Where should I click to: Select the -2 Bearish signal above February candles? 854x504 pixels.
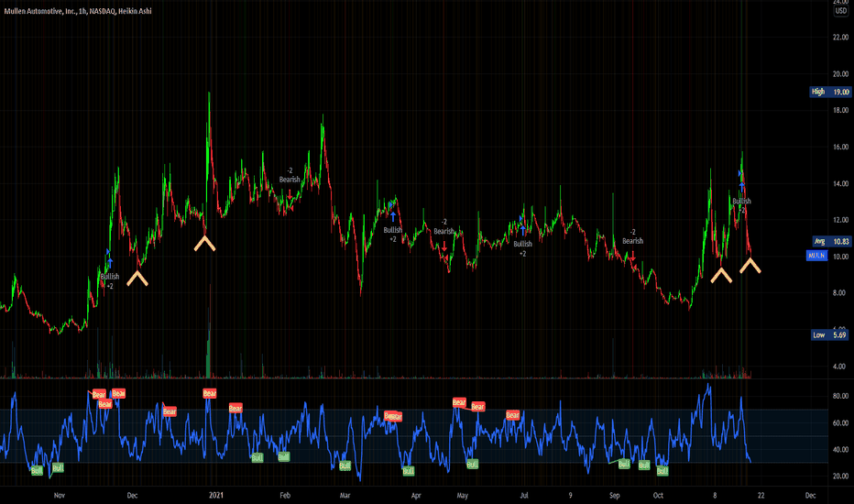[290, 175]
